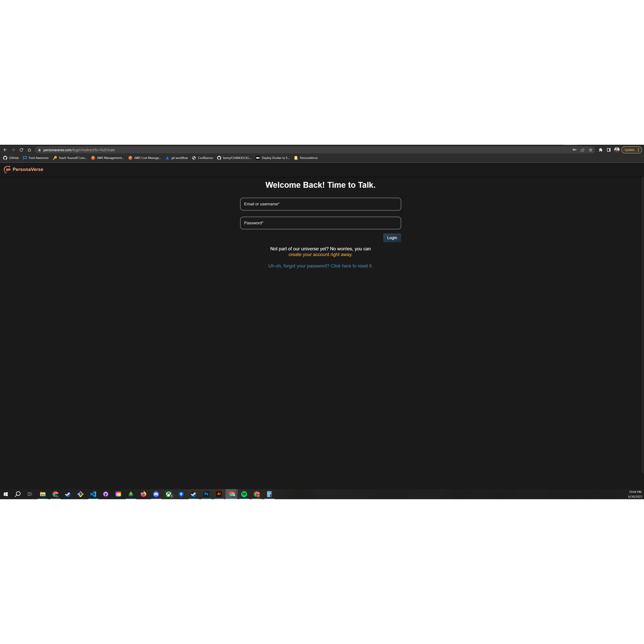This screenshot has height=644, width=644.
Task: Follow the create your account link
Action: pos(320,255)
